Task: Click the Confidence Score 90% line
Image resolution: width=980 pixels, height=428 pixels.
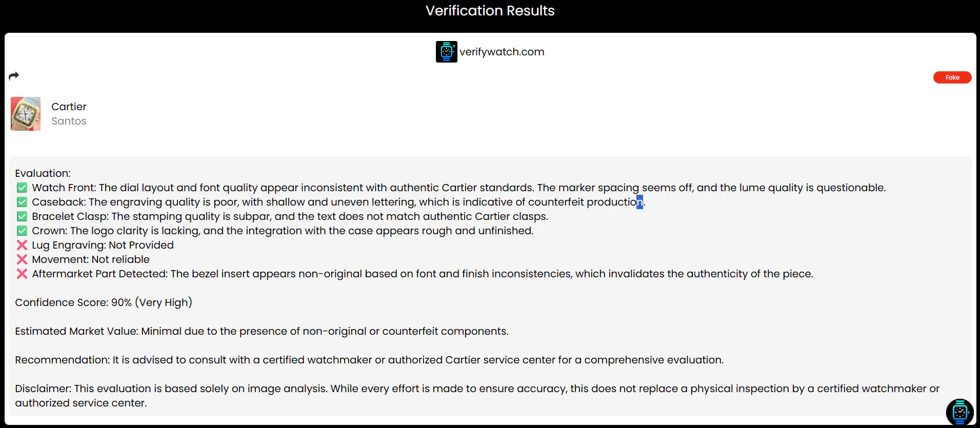Action: click(x=104, y=302)
